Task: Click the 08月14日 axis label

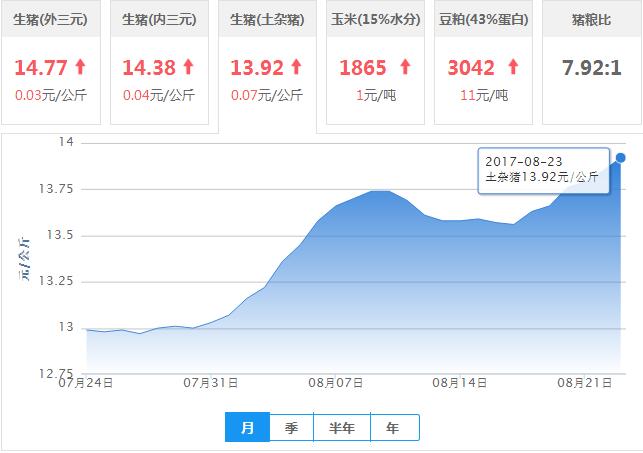Action: [x=460, y=383]
